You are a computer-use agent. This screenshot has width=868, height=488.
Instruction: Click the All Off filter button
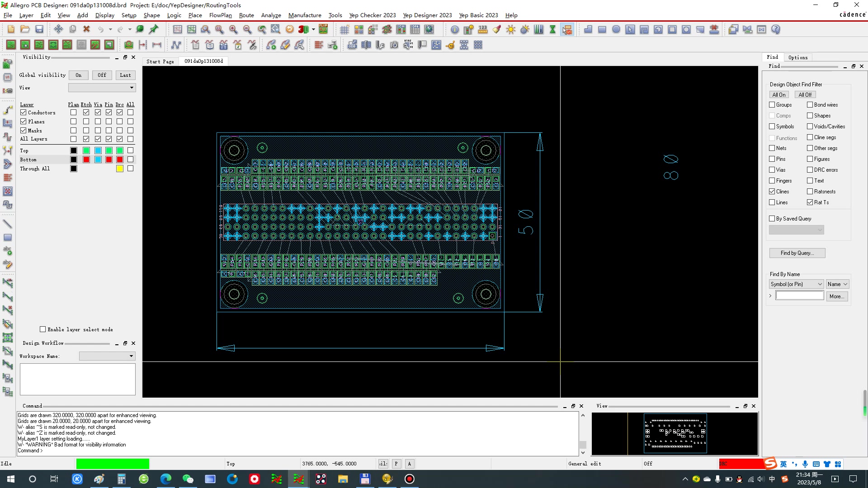tap(805, 95)
